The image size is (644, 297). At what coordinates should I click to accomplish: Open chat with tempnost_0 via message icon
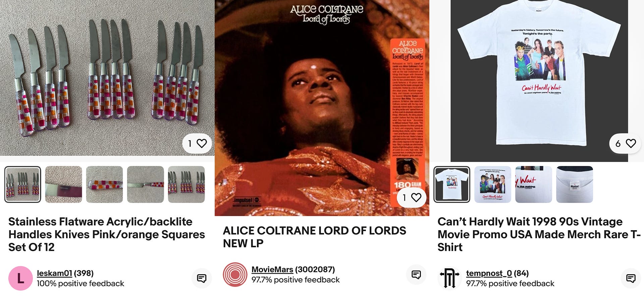pos(631,278)
